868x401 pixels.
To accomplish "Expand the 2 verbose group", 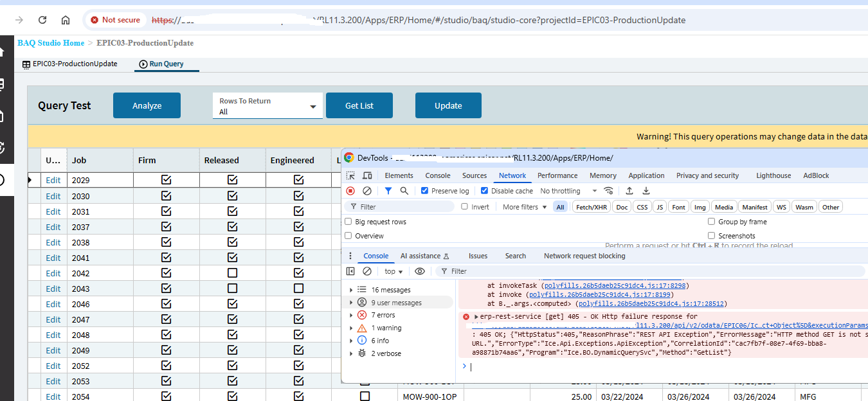I will click(351, 353).
